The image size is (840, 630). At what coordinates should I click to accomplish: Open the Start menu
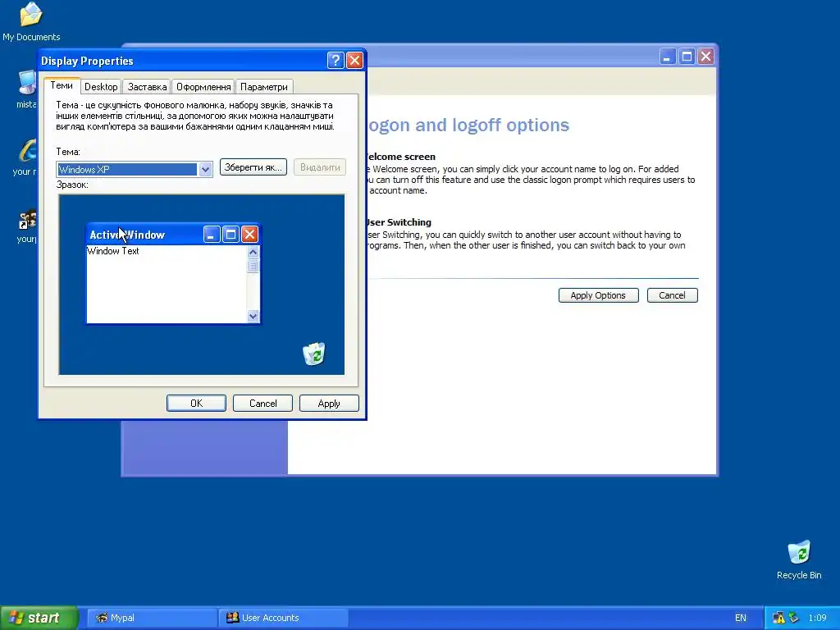(x=39, y=618)
